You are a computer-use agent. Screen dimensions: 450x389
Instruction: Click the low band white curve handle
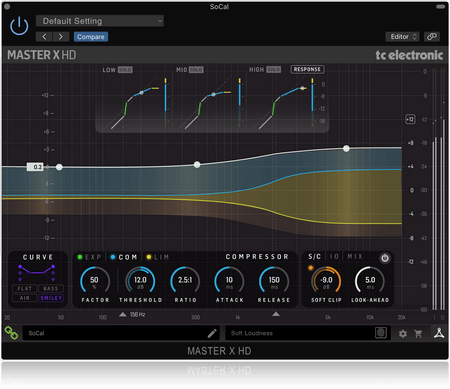pos(59,167)
